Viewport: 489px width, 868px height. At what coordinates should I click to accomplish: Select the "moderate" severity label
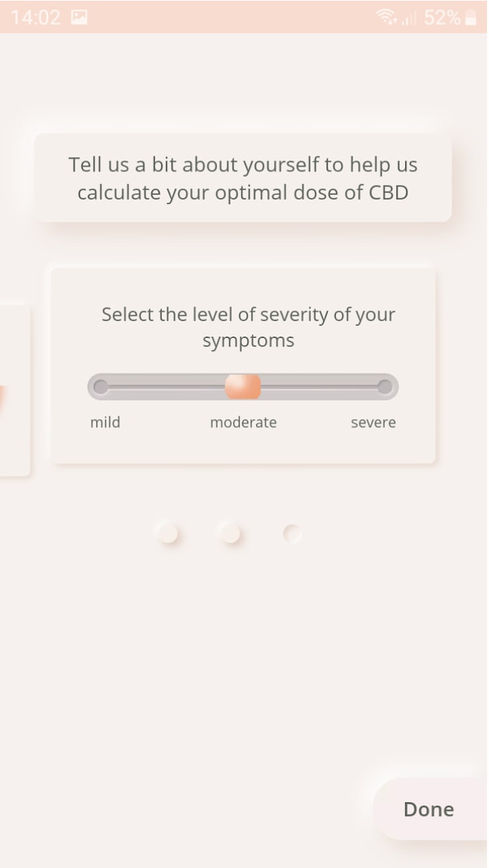[243, 423]
